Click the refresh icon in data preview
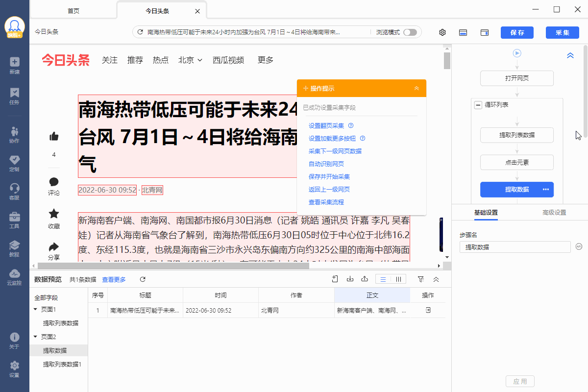The width and height of the screenshot is (588, 392). [x=143, y=279]
